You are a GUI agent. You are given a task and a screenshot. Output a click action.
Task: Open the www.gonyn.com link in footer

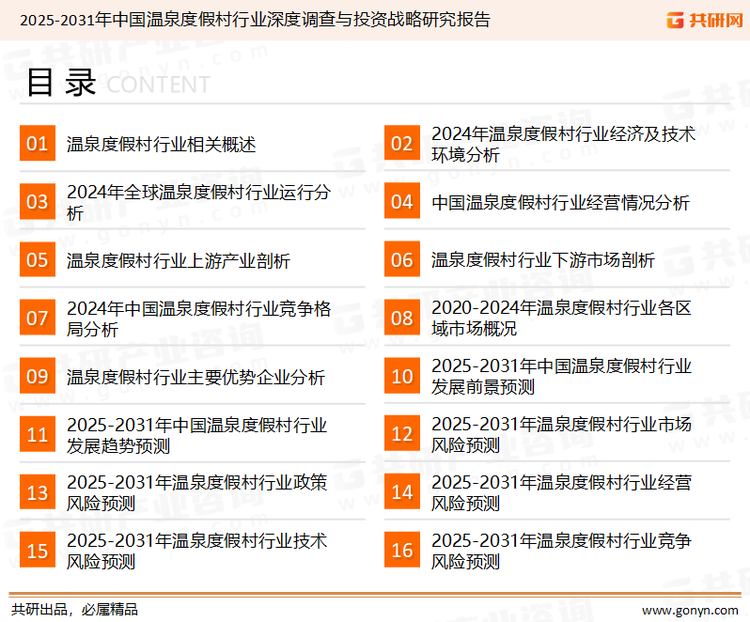(x=690, y=610)
